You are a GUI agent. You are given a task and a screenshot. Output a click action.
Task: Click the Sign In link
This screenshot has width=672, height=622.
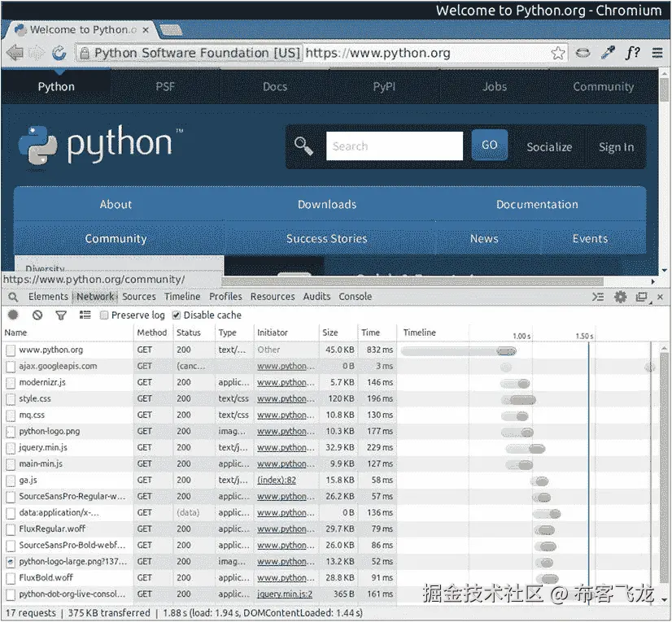tap(617, 147)
